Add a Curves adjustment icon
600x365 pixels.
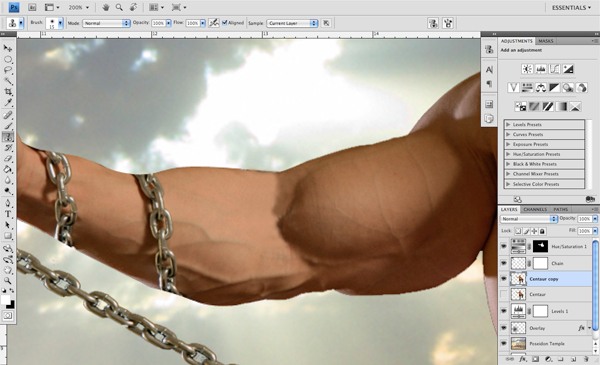coord(554,69)
